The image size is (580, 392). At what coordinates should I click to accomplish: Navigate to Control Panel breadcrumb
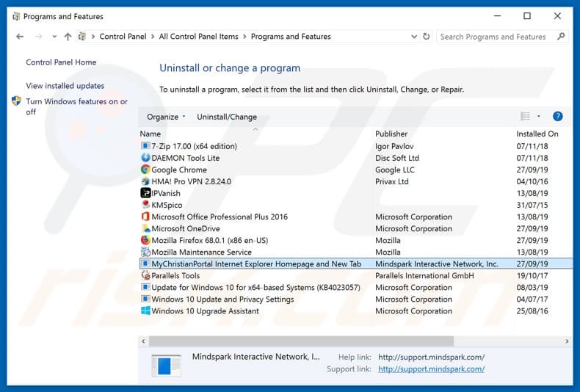[x=123, y=37]
